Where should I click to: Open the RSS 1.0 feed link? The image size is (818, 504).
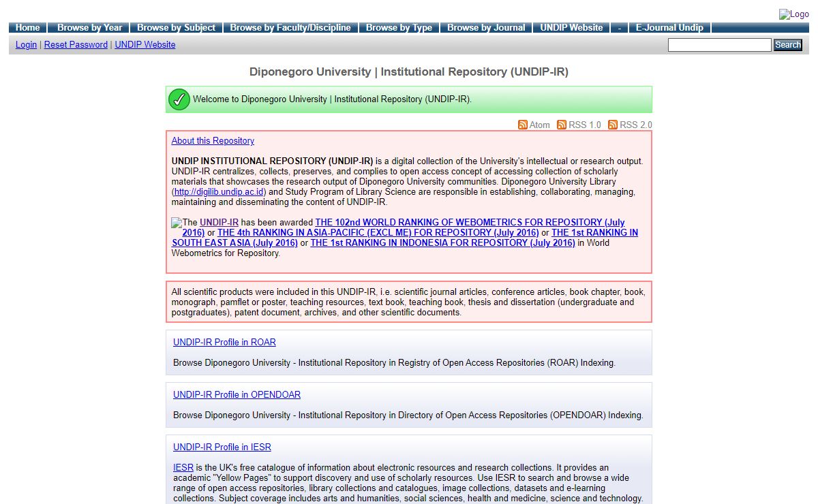point(585,125)
